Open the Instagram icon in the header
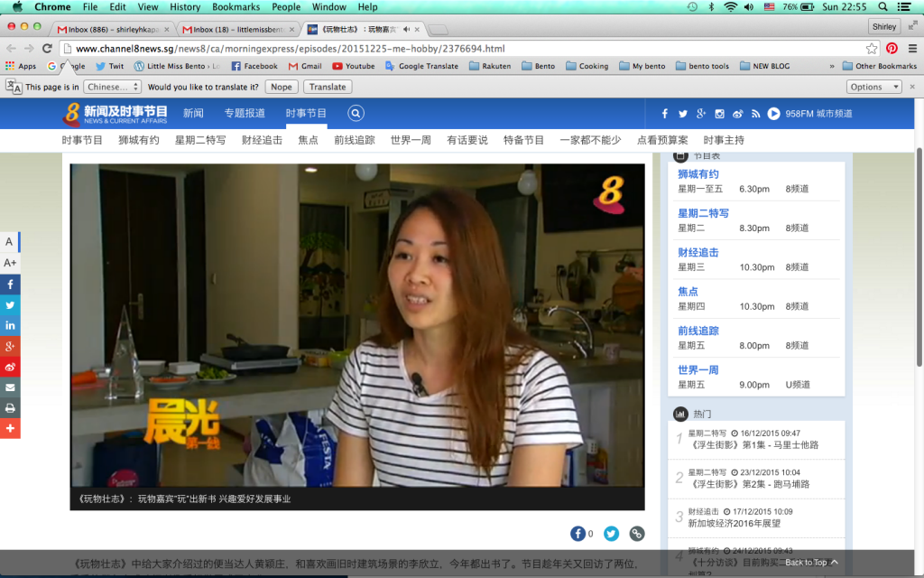Image resolution: width=924 pixels, height=578 pixels. coord(719,113)
